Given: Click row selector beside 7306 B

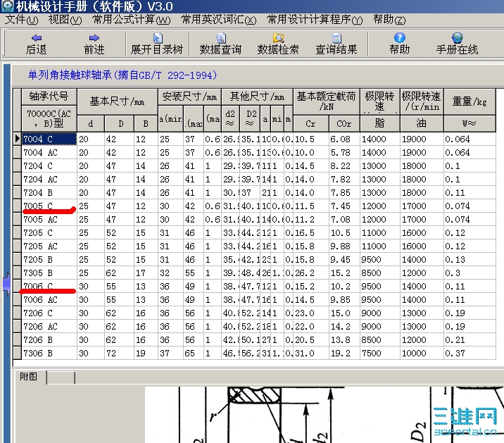Looking at the screenshot, I should tap(18, 354).
